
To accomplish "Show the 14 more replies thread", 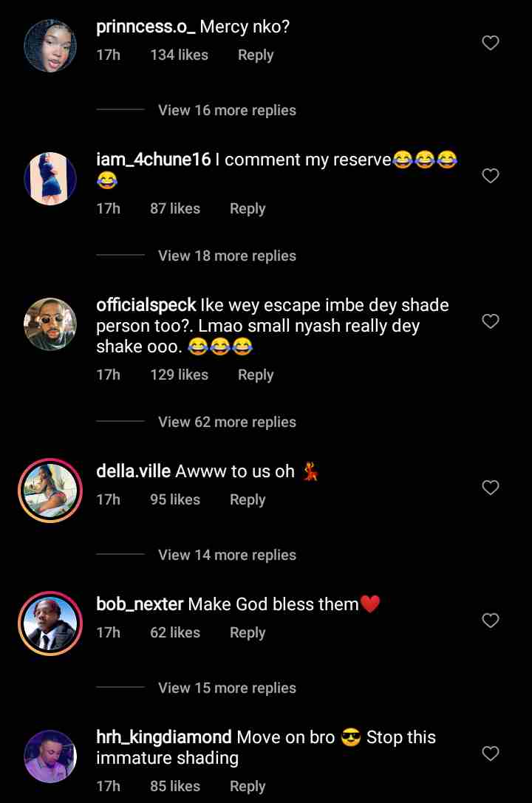I will pyautogui.click(x=227, y=555).
